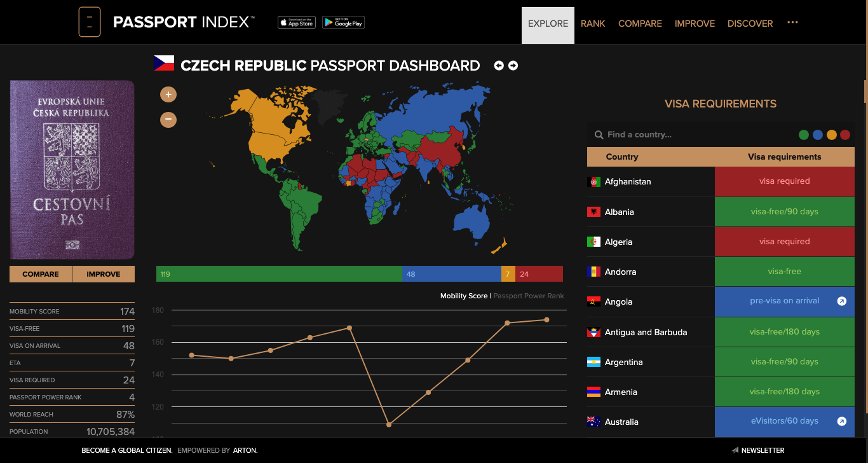The width and height of the screenshot is (868, 463).
Task: Click the chart's lowest data point
Action: coord(389,424)
